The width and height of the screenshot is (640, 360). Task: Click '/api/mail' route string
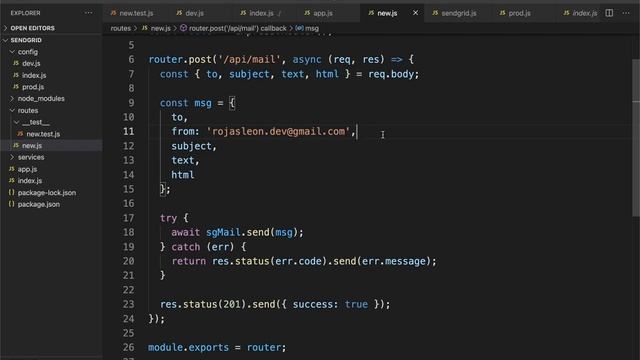pos(249,60)
